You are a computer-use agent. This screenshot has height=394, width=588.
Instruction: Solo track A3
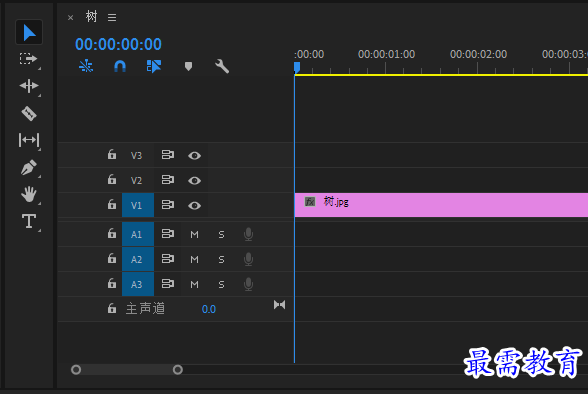point(221,285)
